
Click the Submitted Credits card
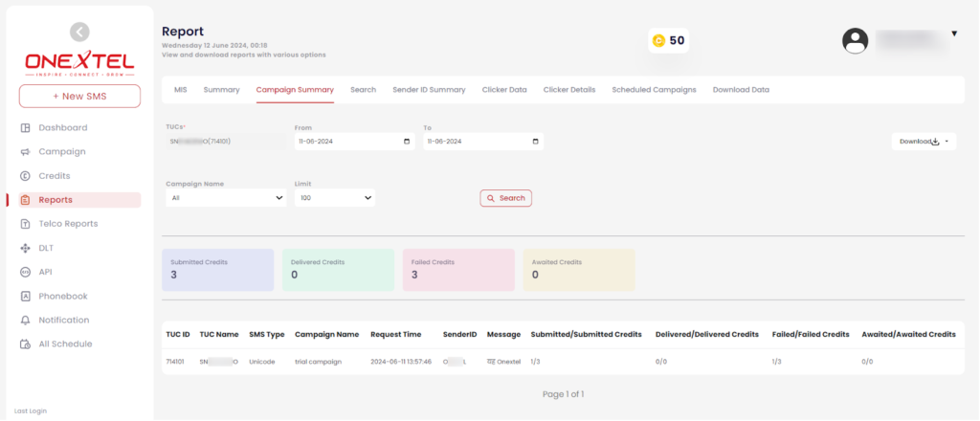[217, 270]
